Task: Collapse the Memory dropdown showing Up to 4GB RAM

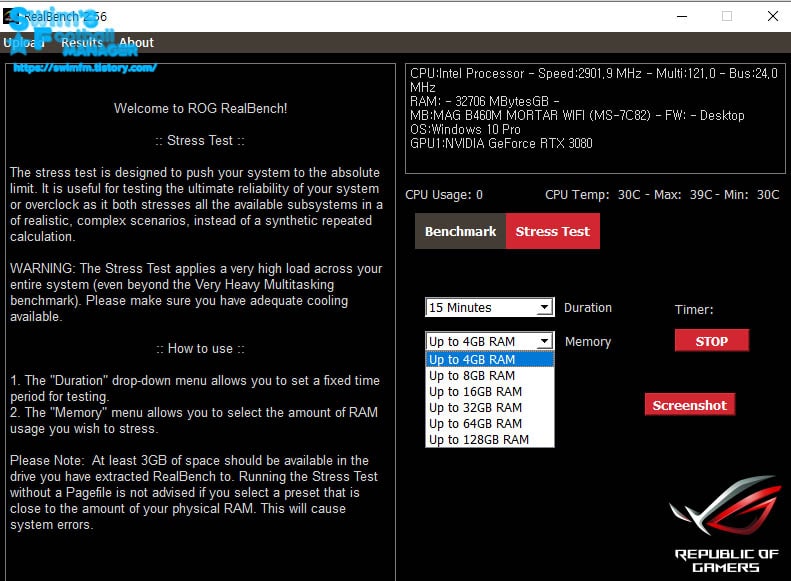Action: point(489,341)
